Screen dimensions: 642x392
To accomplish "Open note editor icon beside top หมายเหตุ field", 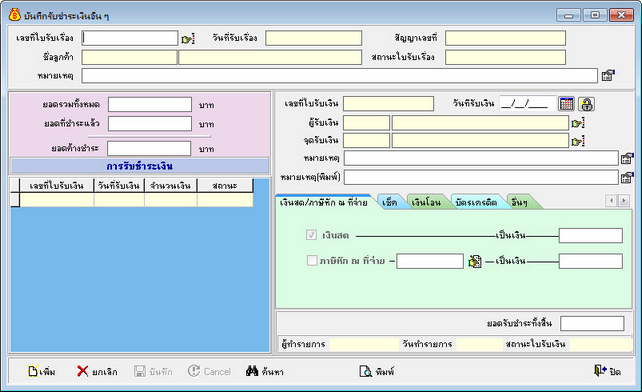I will (608, 75).
